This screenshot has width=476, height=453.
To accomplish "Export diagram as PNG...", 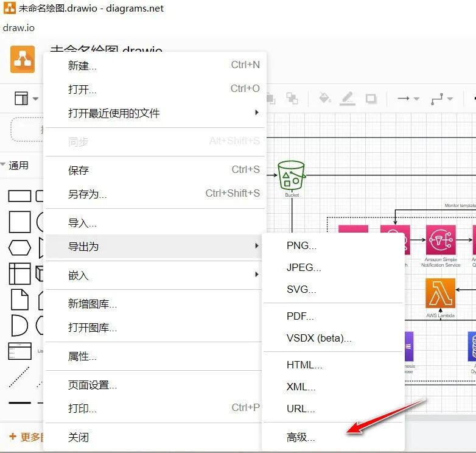I will coord(301,246).
